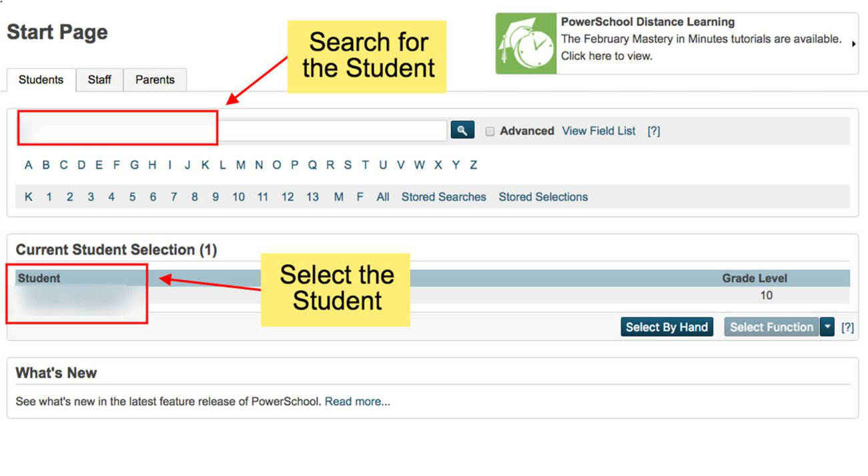Click the Read more... link
This screenshot has width=868, height=476.
point(358,401)
